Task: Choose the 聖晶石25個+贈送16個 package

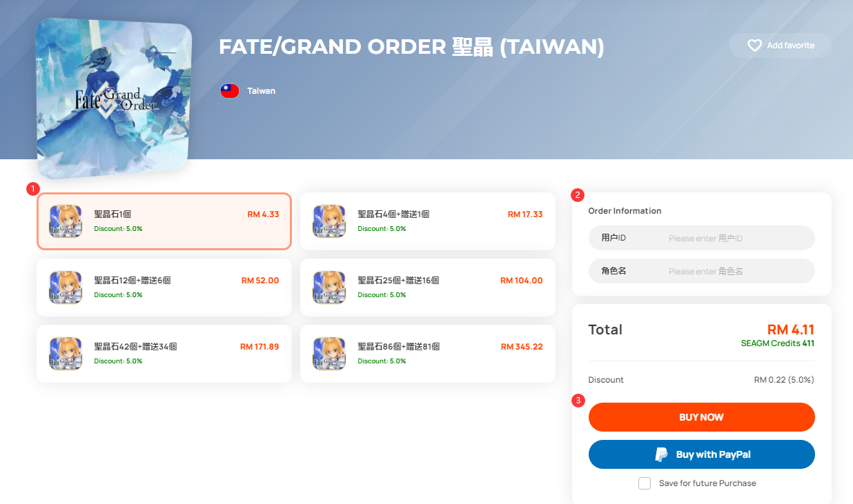Action: tap(428, 288)
